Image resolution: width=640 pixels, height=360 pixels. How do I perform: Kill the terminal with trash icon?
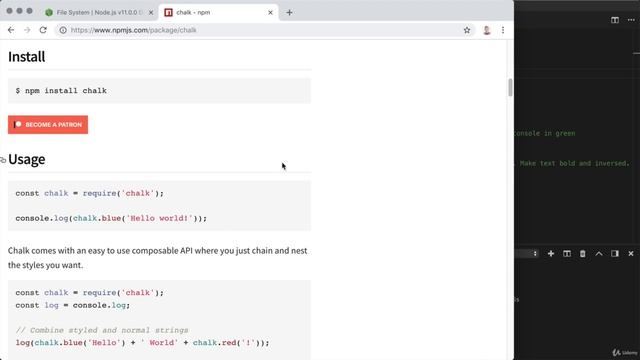click(x=583, y=253)
